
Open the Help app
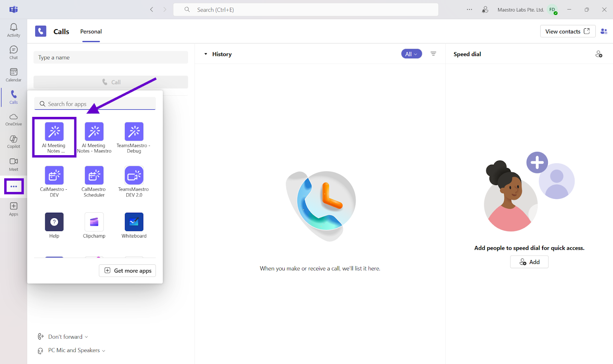[54, 226]
